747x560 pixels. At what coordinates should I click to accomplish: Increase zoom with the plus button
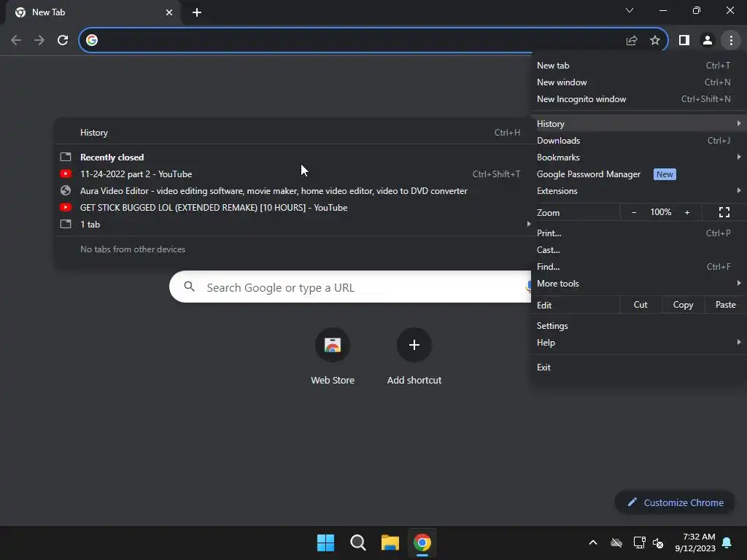pos(687,212)
